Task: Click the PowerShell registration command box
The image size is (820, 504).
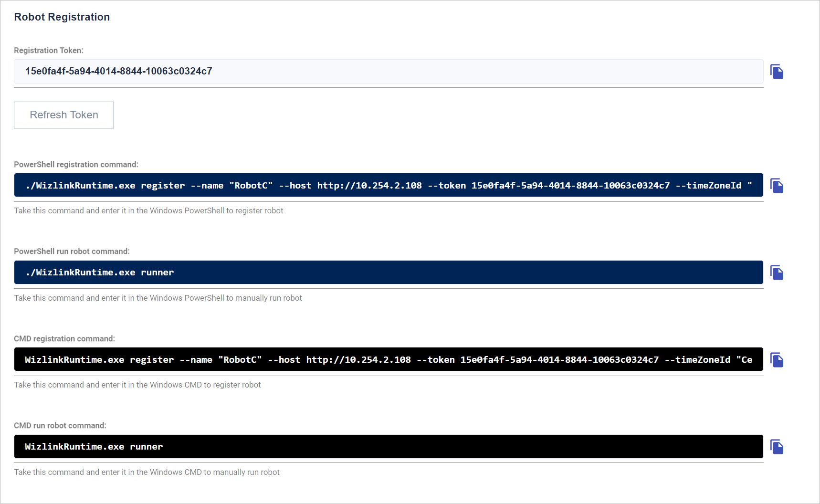Action: 389,185
